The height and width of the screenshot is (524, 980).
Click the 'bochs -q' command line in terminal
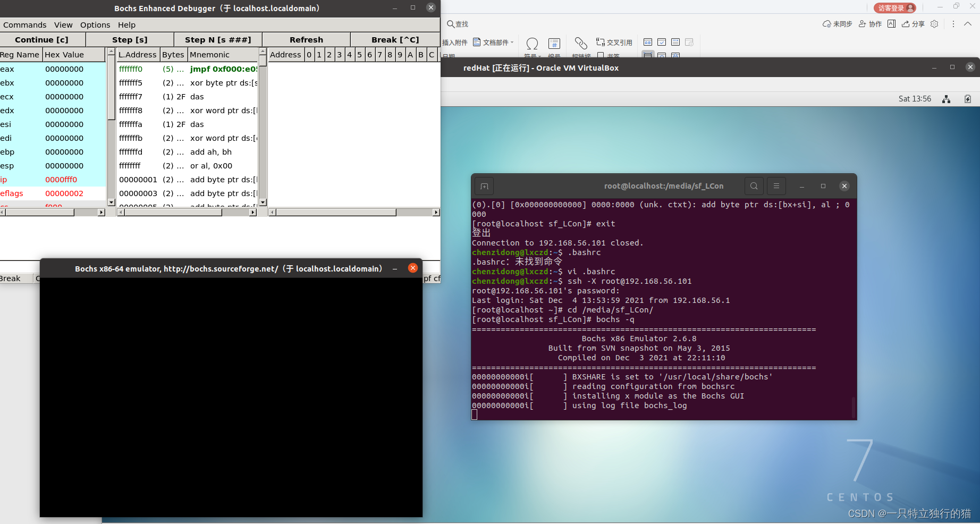(x=553, y=319)
